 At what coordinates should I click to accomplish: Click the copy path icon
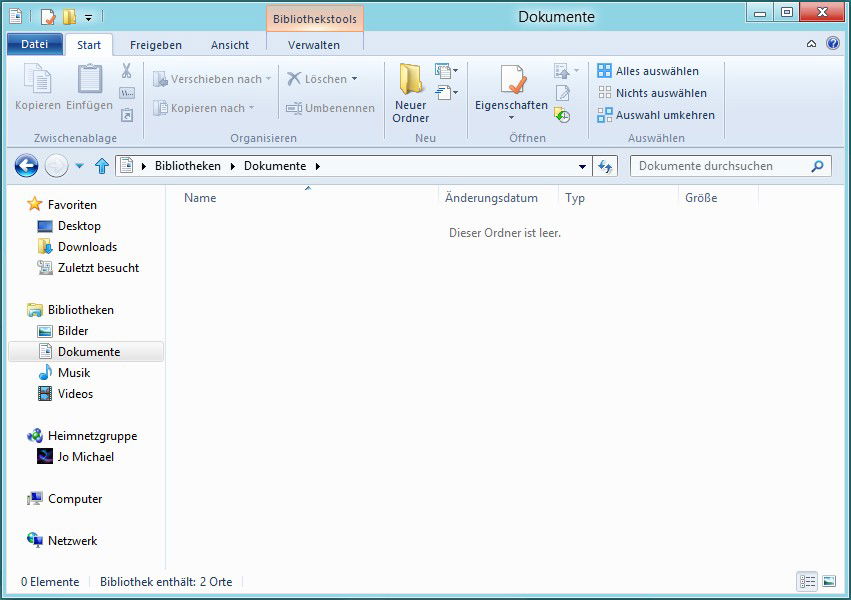click(127, 93)
